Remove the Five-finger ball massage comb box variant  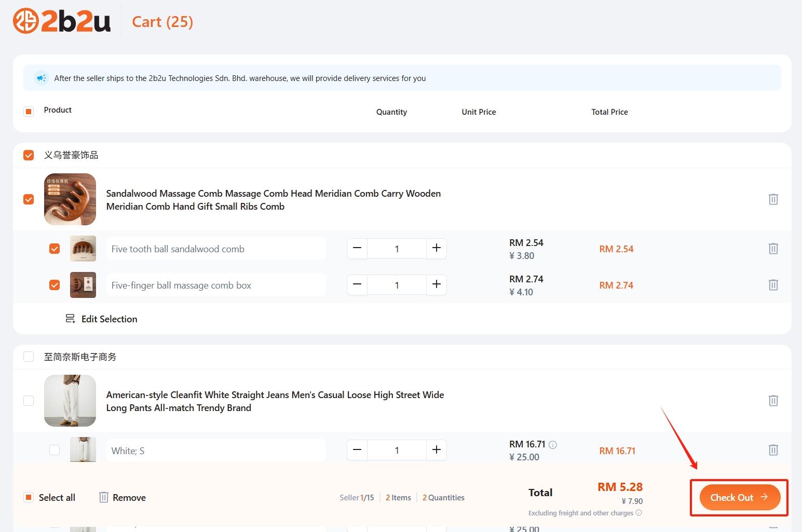click(773, 285)
